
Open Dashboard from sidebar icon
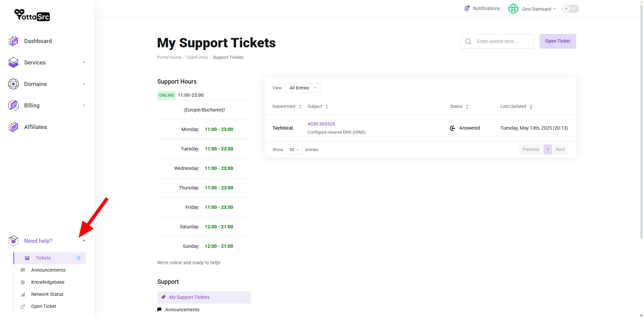point(13,41)
